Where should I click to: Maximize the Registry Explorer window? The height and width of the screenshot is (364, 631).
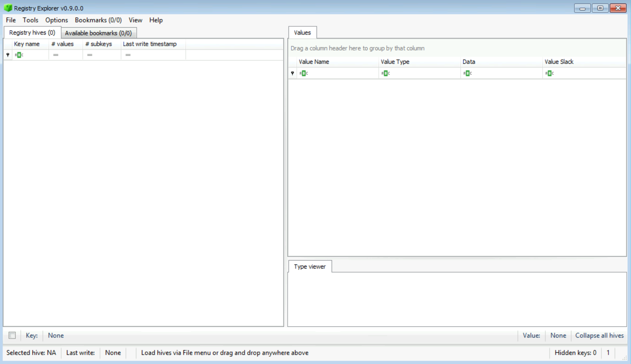click(600, 8)
